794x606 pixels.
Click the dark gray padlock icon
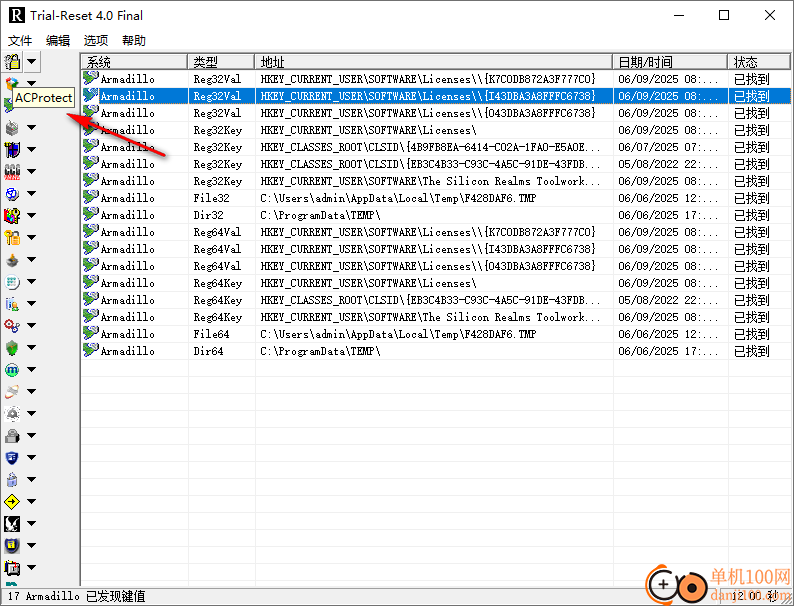pos(12,435)
